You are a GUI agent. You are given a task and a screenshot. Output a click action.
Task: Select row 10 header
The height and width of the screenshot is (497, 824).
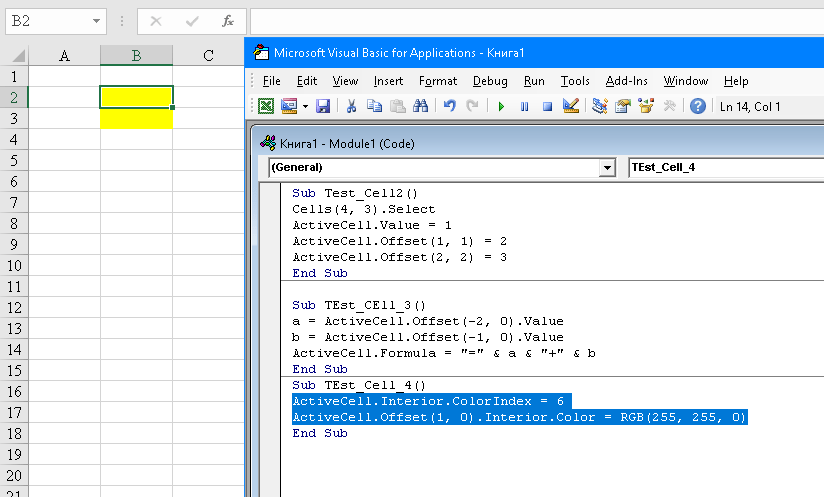click(14, 265)
